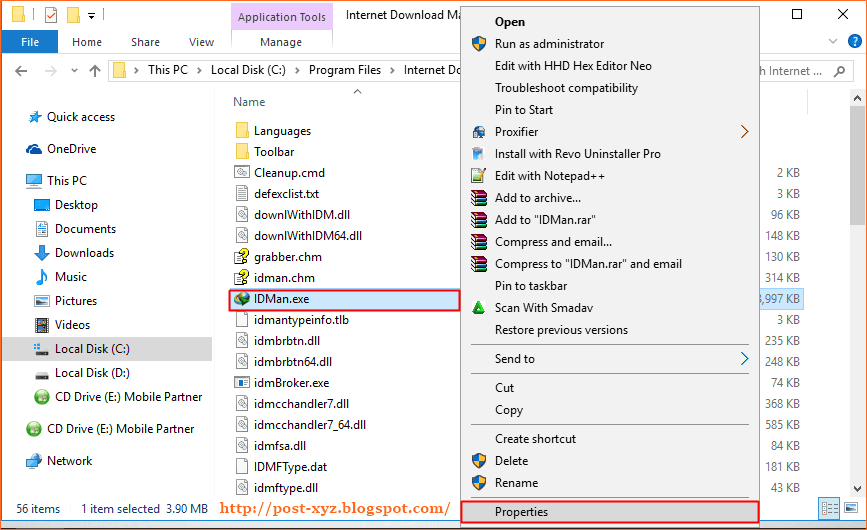Screen dimensions: 867x530
Task: Choose Copy from the context menu
Action: pyautogui.click(x=609, y=410)
